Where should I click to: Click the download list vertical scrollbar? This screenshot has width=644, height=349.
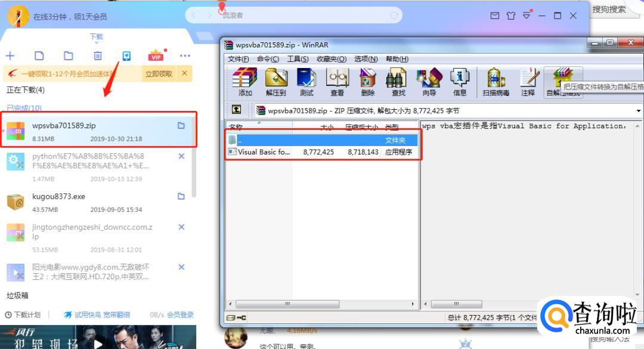tap(194, 156)
